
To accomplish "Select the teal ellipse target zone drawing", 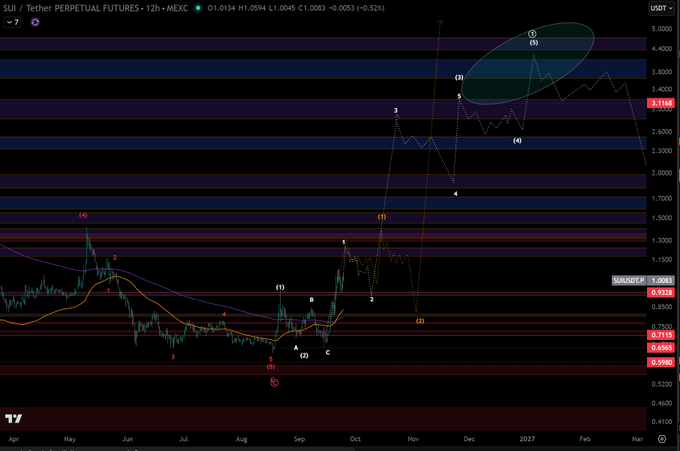I will click(x=527, y=63).
